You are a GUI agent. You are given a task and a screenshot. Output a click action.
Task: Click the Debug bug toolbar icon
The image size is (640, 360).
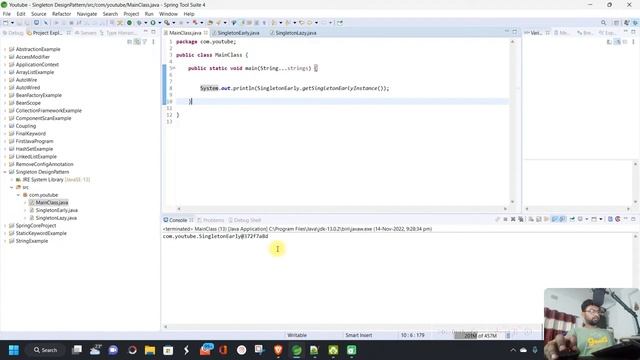point(139,23)
